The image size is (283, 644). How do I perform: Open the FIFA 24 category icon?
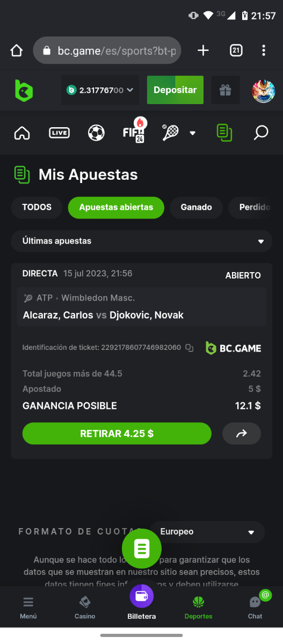point(133,131)
